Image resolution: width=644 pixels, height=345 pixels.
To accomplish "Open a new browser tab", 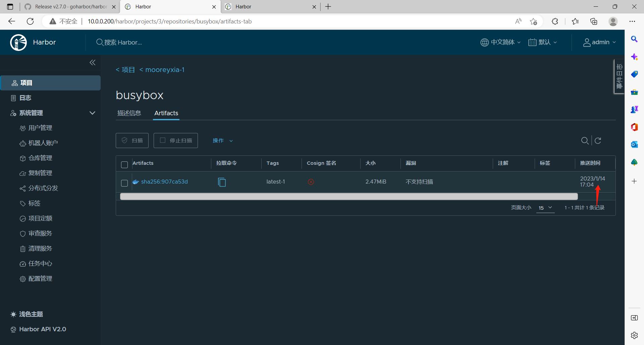I will 328,7.
